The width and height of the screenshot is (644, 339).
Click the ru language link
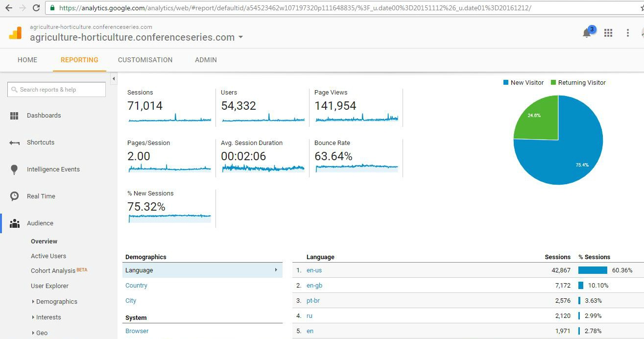click(x=310, y=316)
